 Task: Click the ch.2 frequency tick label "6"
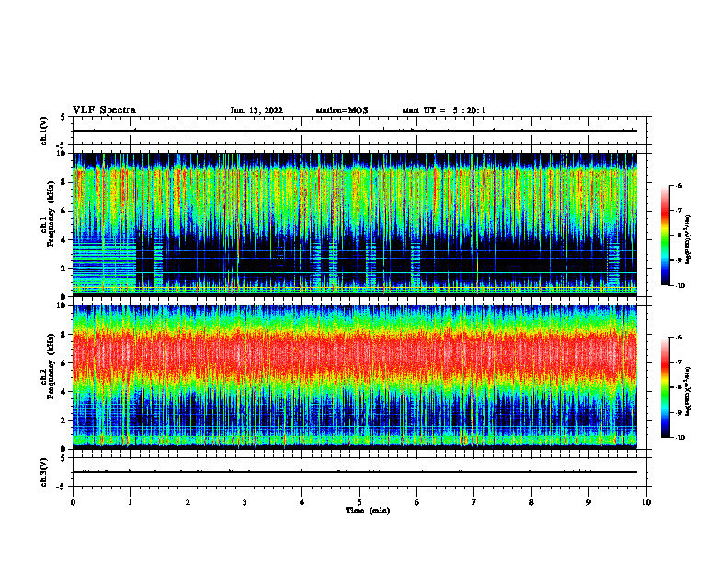[63, 363]
